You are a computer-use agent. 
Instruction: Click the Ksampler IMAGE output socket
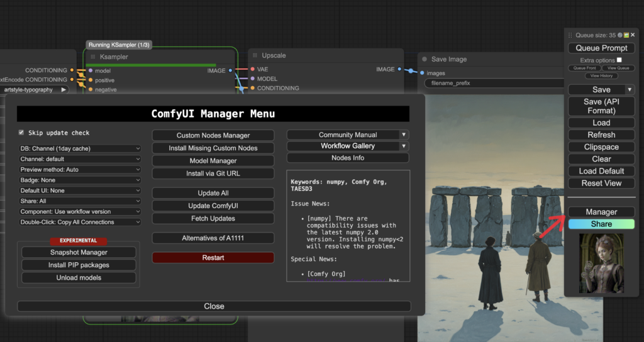tap(231, 70)
